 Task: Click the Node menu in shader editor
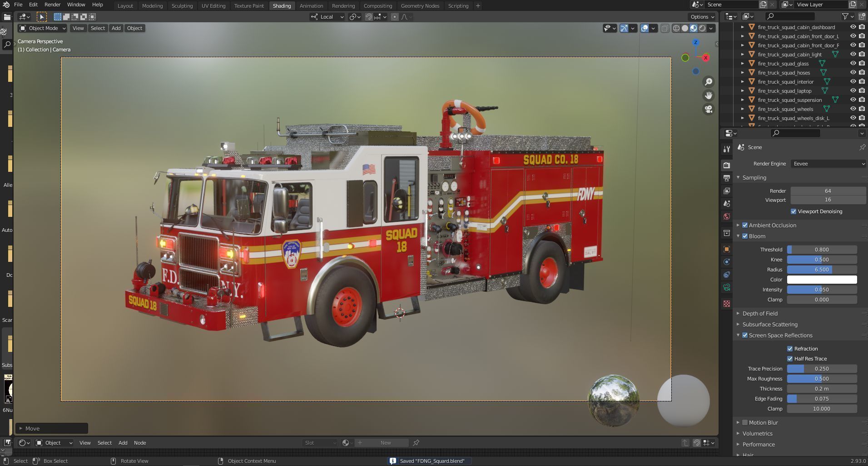coord(140,443)
